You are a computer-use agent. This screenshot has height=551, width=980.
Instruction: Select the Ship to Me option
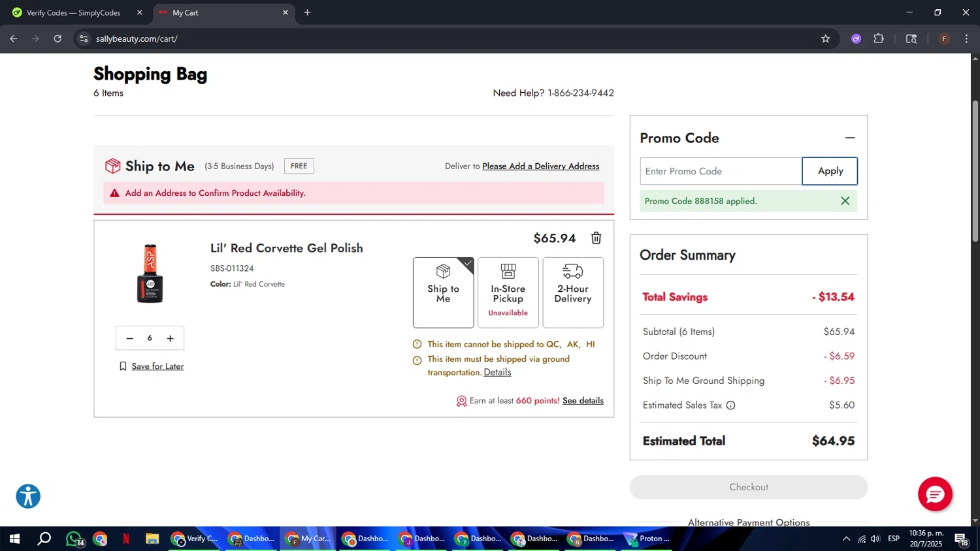[443, 292]
